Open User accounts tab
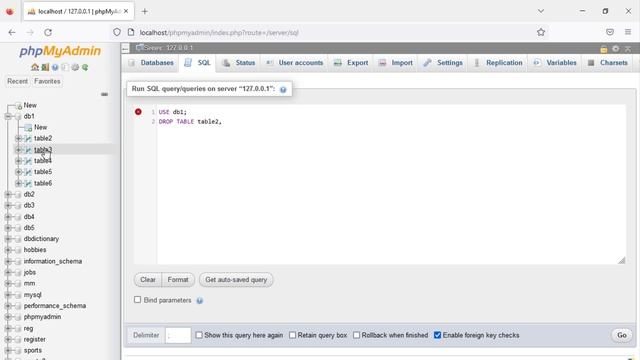 point(294,63)
